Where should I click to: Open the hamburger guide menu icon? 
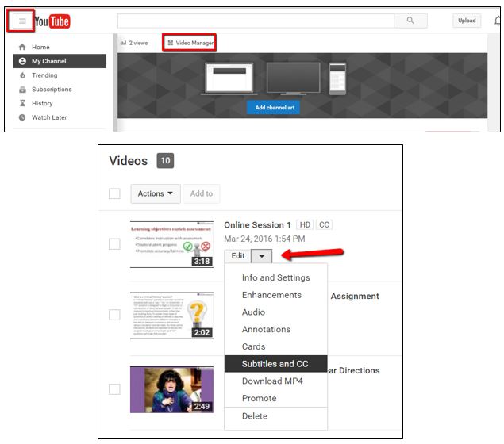22,21
